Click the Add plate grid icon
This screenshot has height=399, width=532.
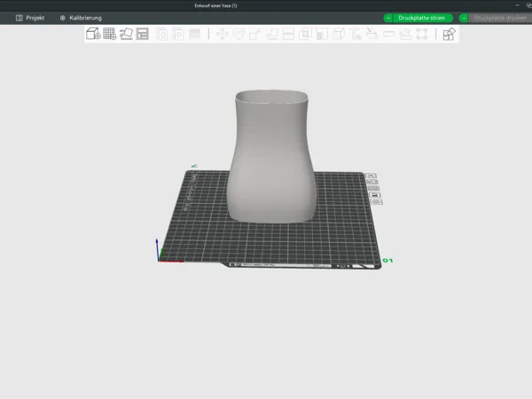(x=110, y=34)
